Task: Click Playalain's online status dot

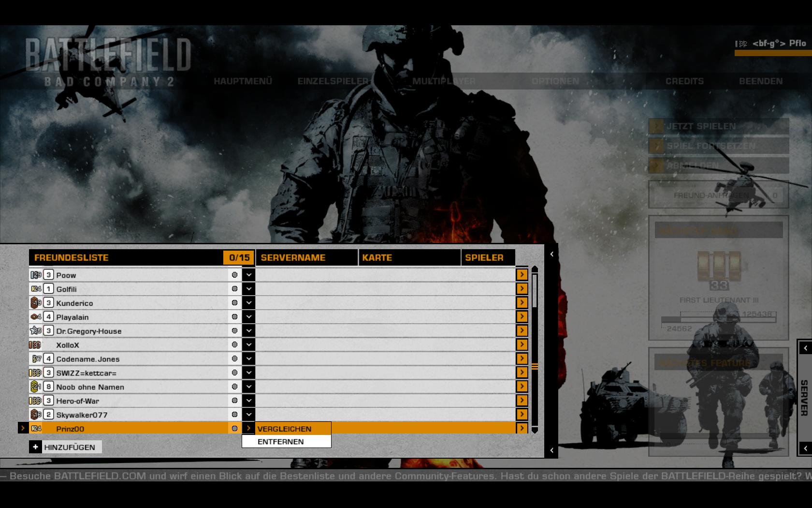Action: 235,317
